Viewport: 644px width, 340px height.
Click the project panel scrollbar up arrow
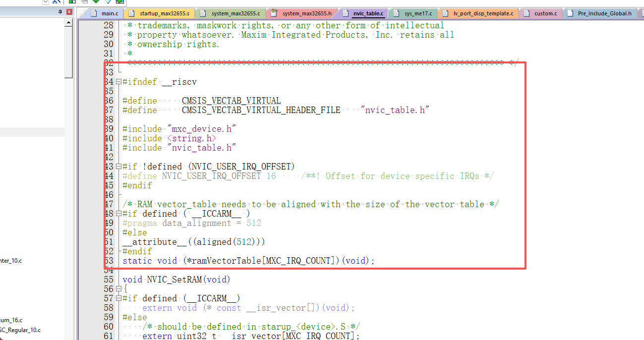69,21
